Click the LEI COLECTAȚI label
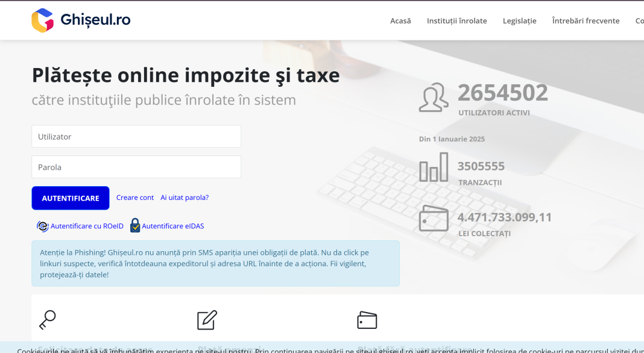The height and width of the screenshot is (353, 644). (485, 234)
